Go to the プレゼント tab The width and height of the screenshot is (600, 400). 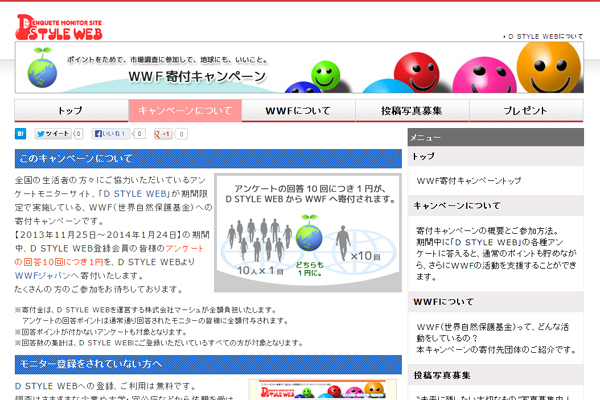click(526, 111)
